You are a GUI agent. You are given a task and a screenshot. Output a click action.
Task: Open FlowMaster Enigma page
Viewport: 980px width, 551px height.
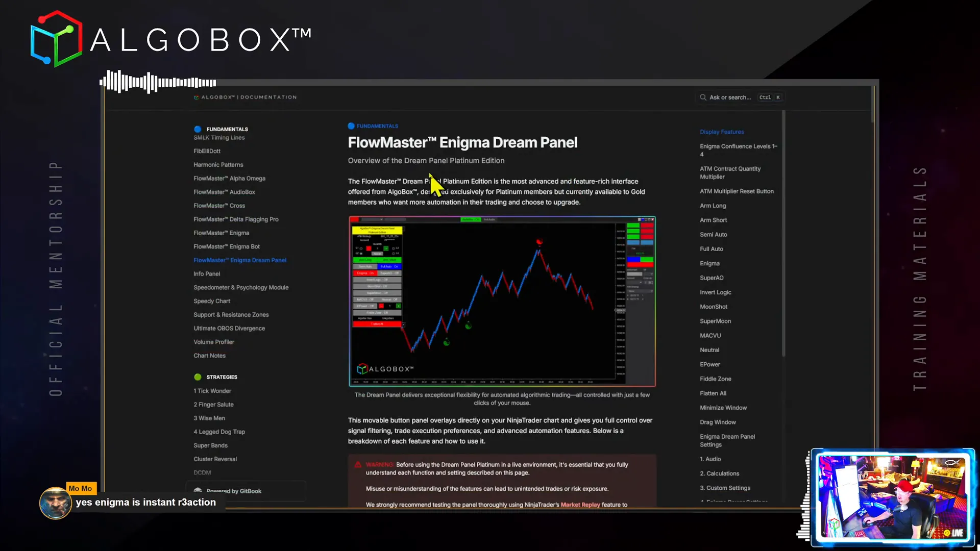pyautogui.click(x=221, y=233)
